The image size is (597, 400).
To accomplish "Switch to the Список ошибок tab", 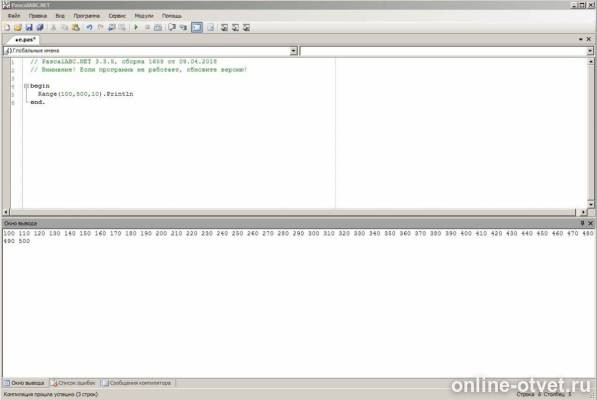I will point(73,383).
